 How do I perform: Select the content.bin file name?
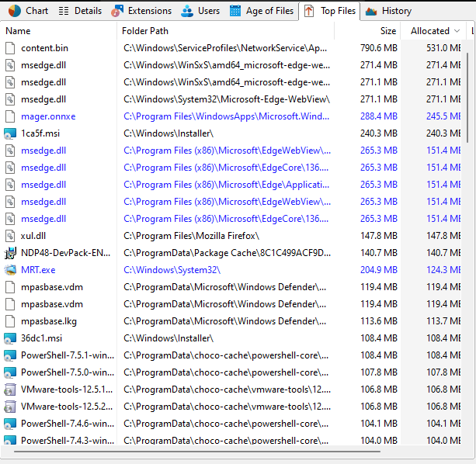(44, 48)
